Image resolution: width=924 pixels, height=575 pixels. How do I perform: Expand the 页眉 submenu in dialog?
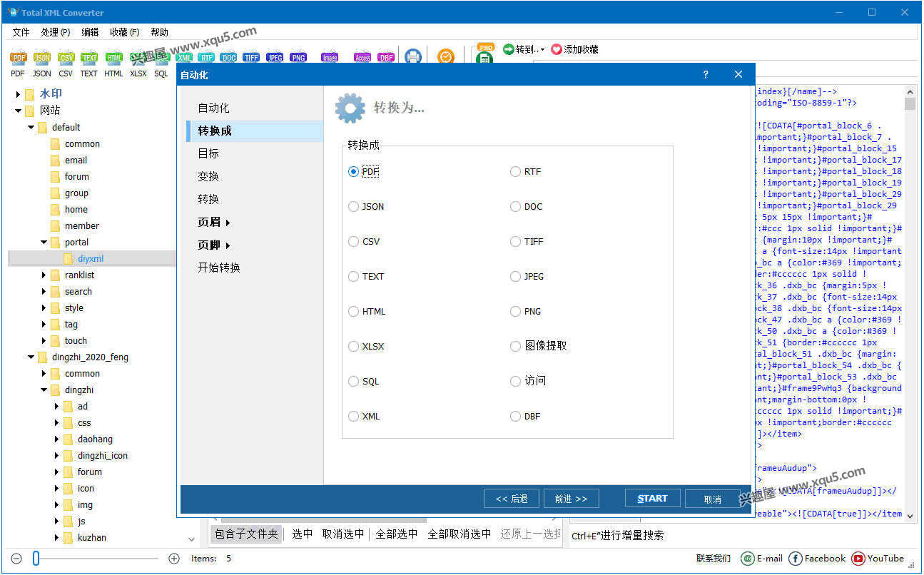pos(228,223)
